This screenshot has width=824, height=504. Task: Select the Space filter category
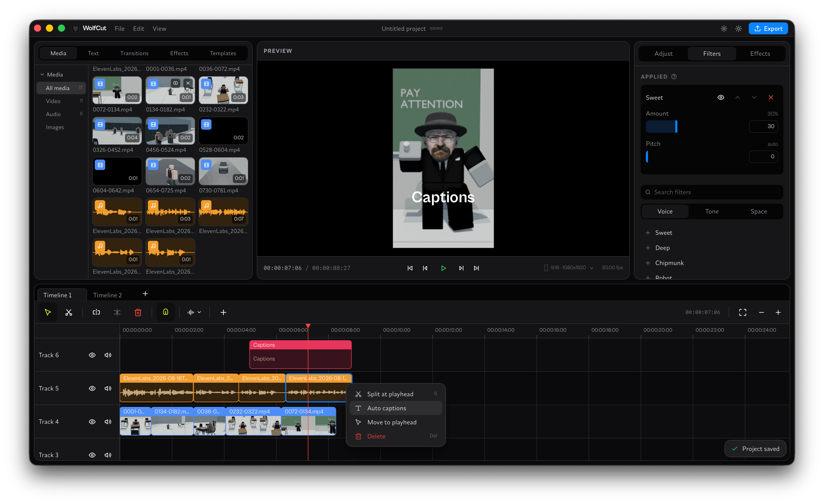[x=759, y=211]
